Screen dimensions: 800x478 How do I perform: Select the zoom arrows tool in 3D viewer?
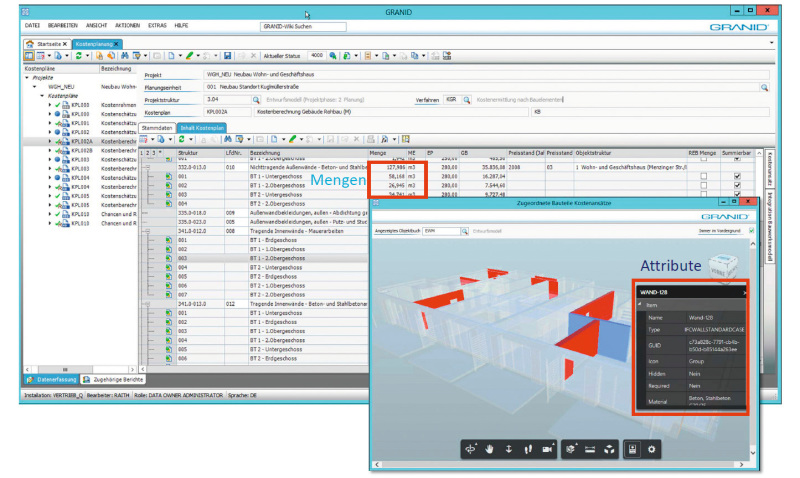point(509,449)
